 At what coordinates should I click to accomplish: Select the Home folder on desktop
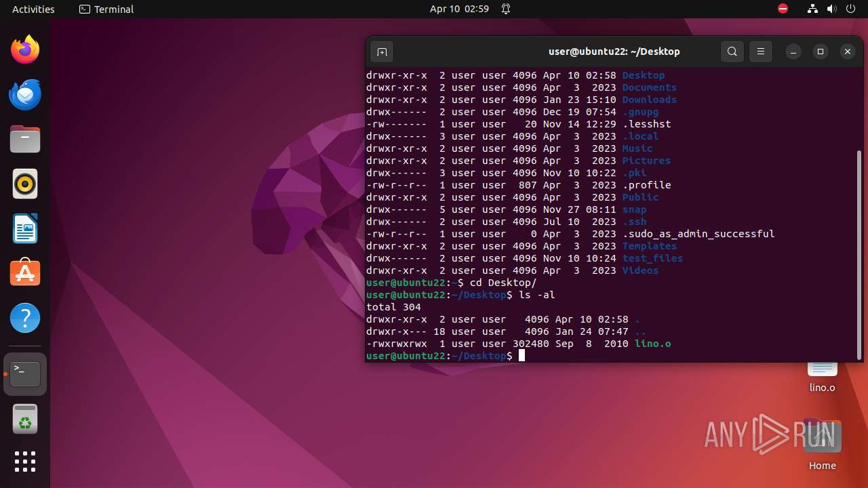pyautogui.click(x=822, y=444)
